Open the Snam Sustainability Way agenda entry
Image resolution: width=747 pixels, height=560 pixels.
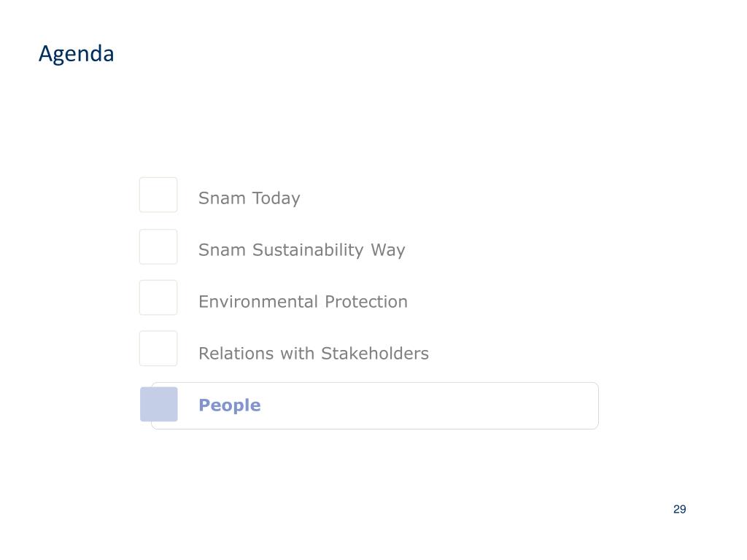301,250
